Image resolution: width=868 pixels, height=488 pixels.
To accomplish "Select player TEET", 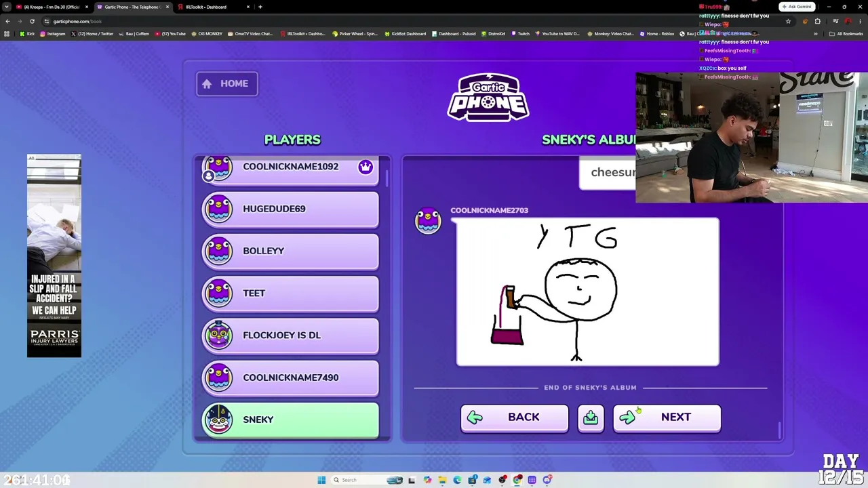I will click(290, 293).
